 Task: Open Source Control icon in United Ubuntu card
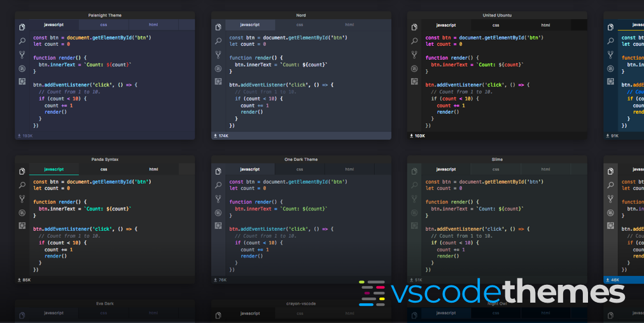tap(414, 54)
